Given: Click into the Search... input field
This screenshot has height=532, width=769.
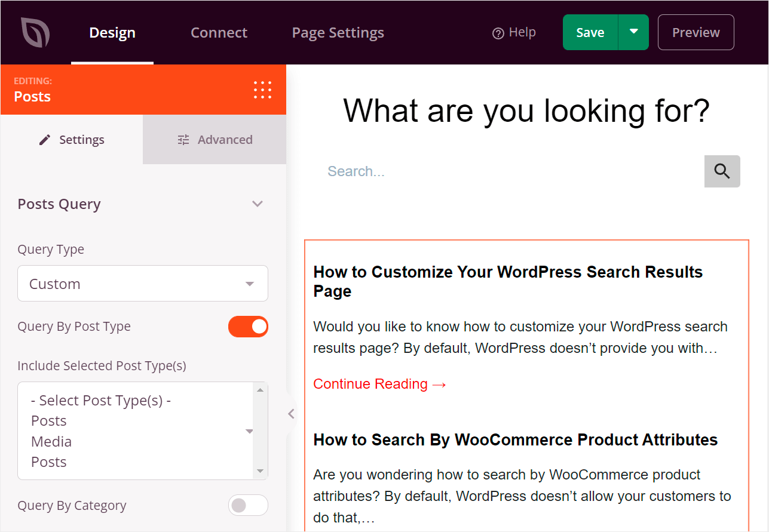Looking at the screenshot, I should tap(510, 171).
